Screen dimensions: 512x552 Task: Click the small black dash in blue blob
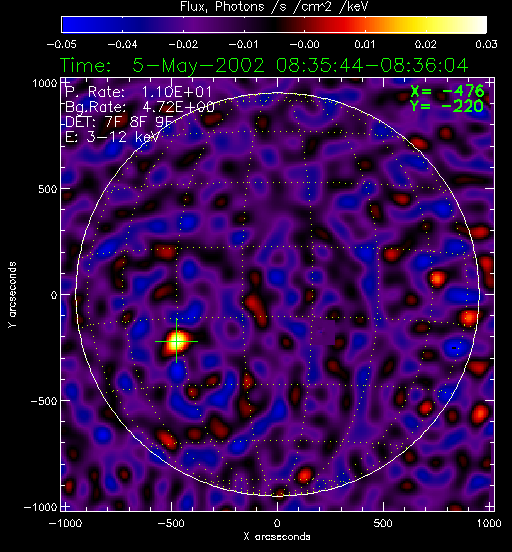[454, 348]
